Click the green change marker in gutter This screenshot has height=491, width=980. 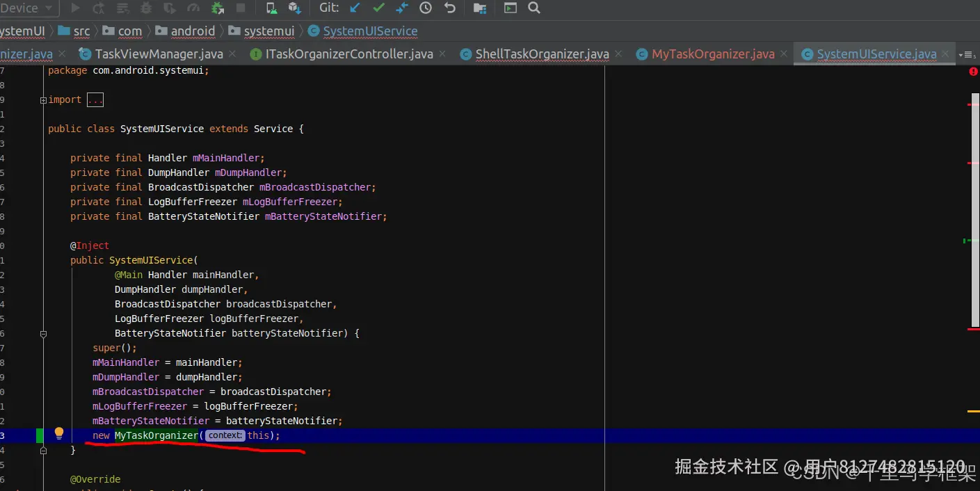[40, 435]
